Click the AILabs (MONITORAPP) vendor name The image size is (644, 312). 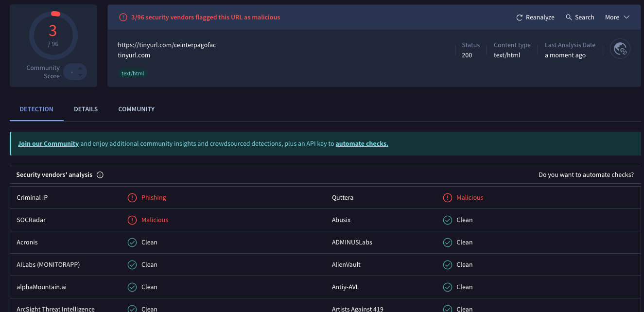(48, 265)
